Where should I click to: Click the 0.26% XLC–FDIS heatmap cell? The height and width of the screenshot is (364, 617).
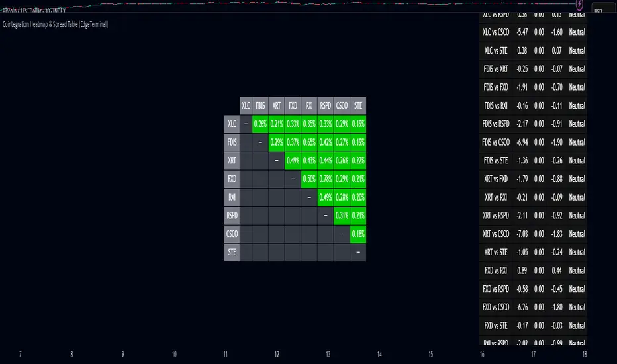(x=261, y=122)
